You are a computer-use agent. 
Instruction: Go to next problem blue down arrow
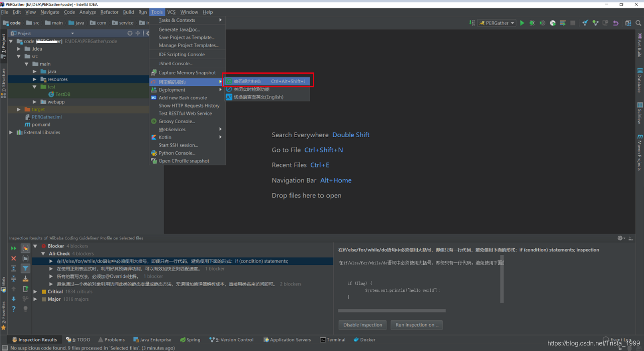pos(13,299)
